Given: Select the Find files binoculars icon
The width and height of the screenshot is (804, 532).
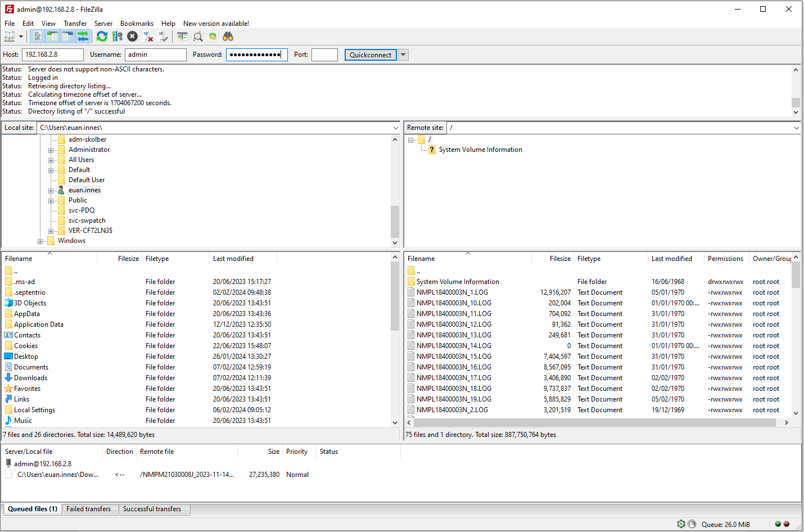Looking at the screenshot, I should pos(228,36).
